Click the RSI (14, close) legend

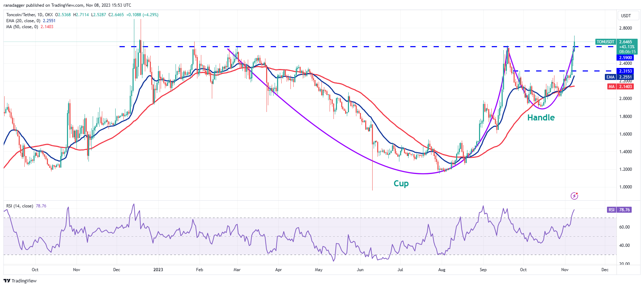point(20,206)
